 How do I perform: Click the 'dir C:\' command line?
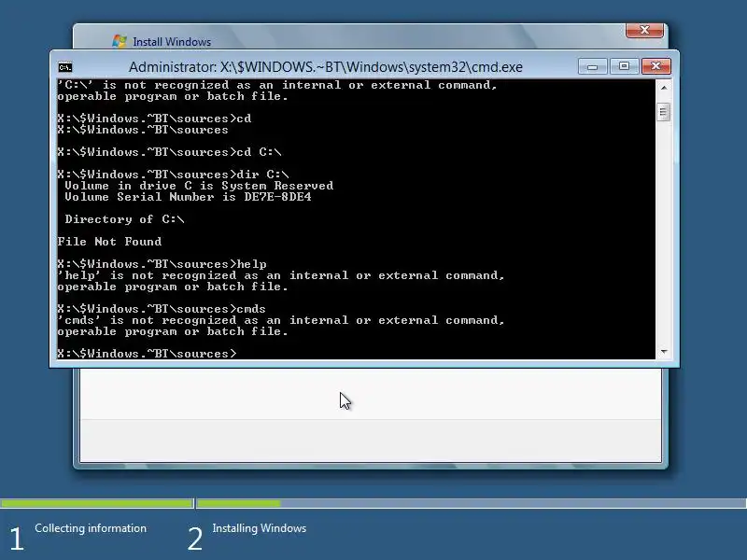tap(173, 175)
